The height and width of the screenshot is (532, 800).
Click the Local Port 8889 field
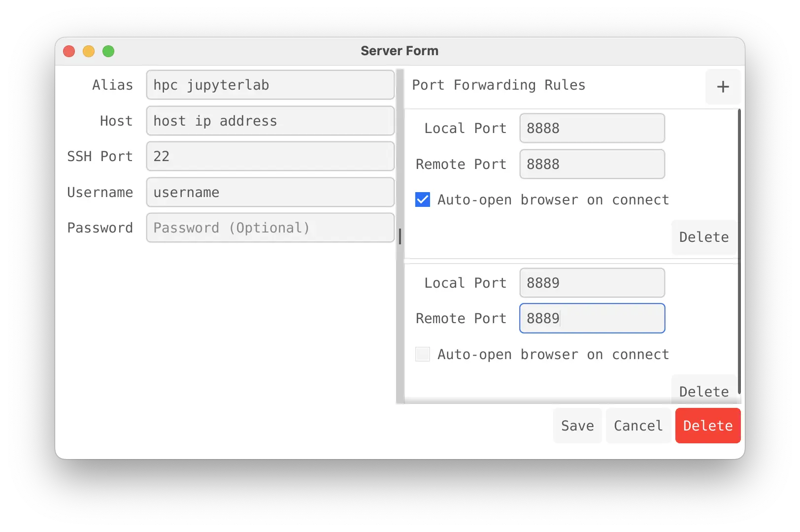coord(592,283)
